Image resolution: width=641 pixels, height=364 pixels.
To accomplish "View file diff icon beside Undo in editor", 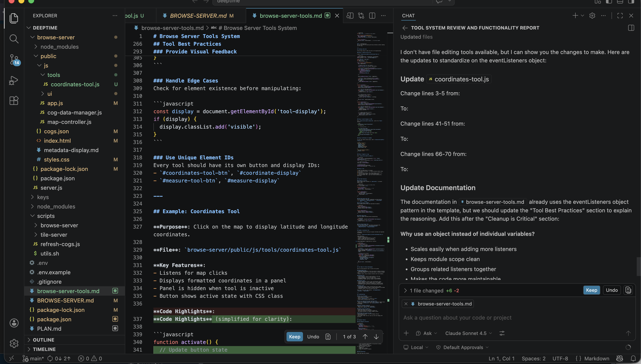I will point(328,337).
